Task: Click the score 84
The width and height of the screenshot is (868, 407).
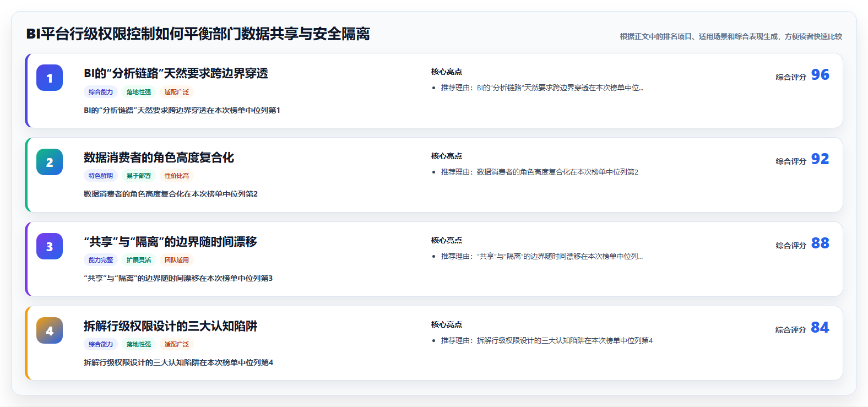Action: coord(820,328)
